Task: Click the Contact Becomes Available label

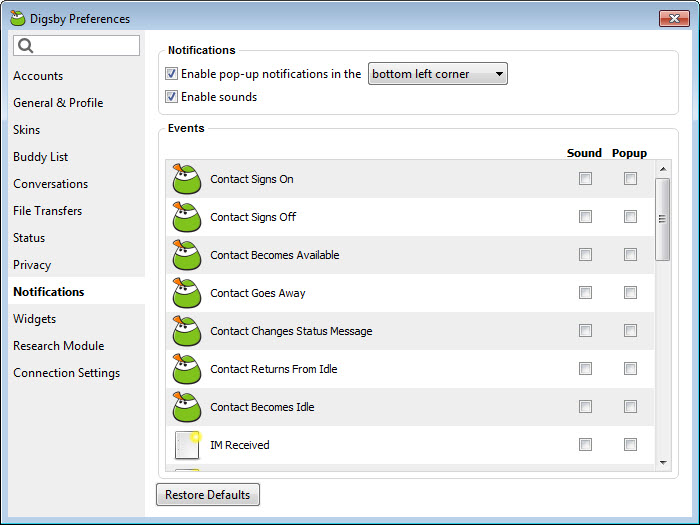Action: [x=275, y=255]
